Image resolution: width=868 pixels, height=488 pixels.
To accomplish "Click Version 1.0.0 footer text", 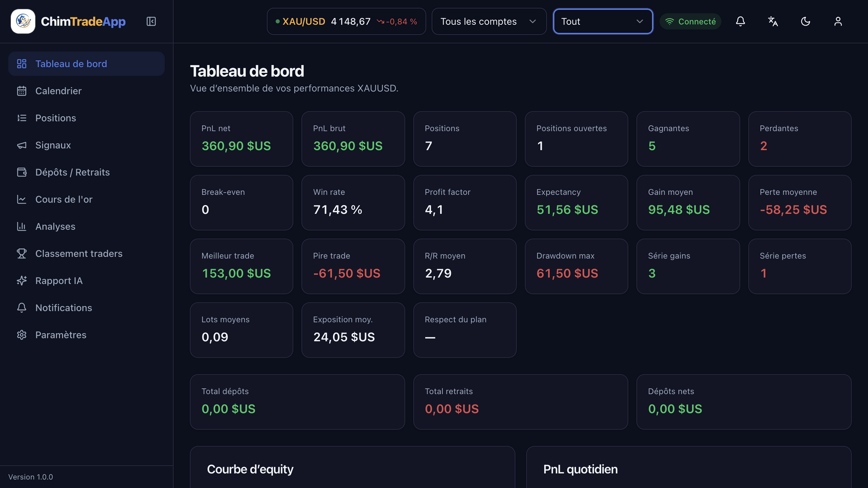I will click(30, 477).
